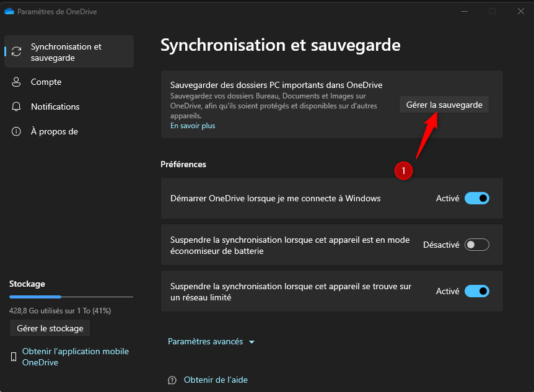Viewport: 534px width, 392px height.
Task: Turn off pause sync on metered network
Action: [x=476, y=291]
